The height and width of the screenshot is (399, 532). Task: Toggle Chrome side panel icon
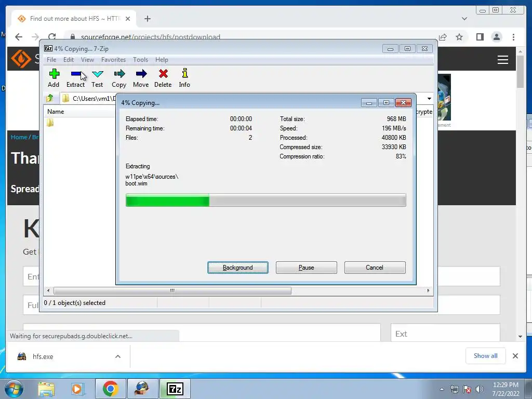(x=480, y=37)
